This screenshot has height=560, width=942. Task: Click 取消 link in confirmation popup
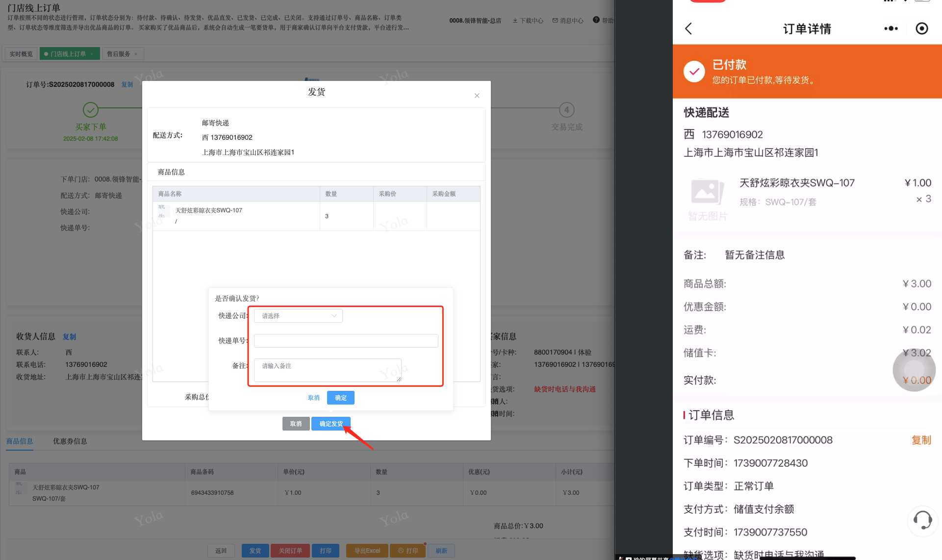[313, 398]
